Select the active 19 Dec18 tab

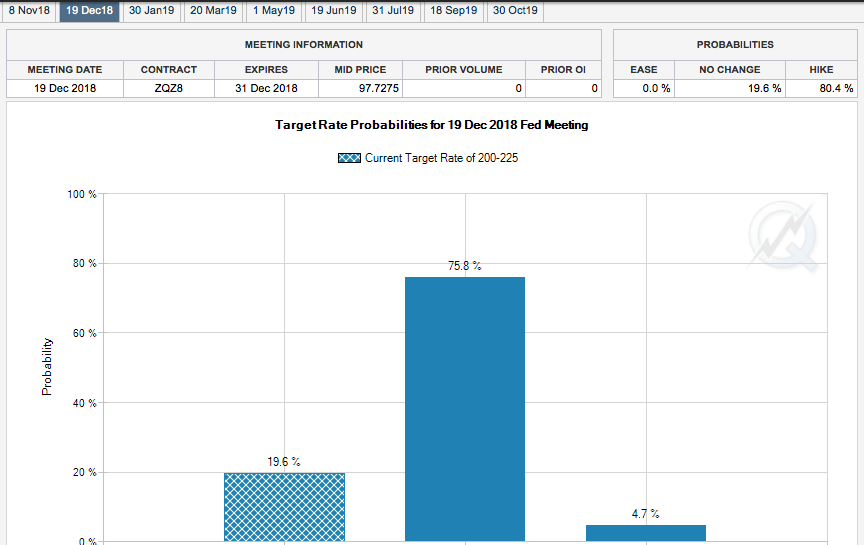coord(89,11)
